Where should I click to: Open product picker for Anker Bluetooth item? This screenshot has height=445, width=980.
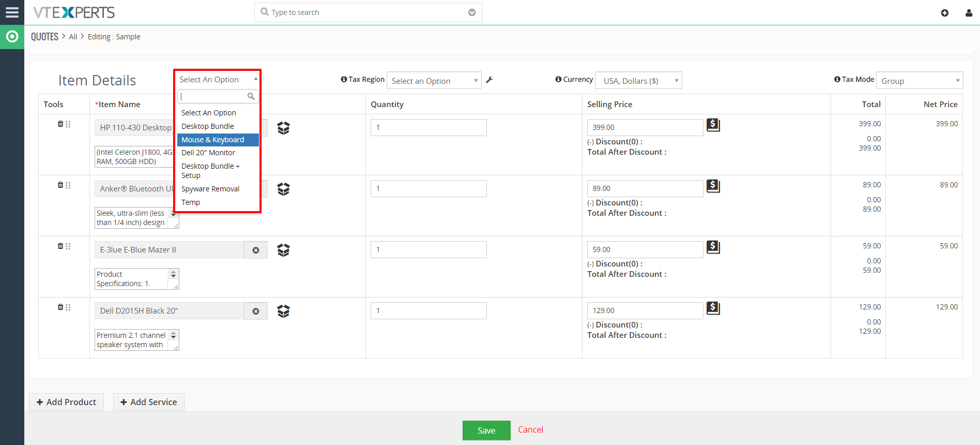[283, 189]
